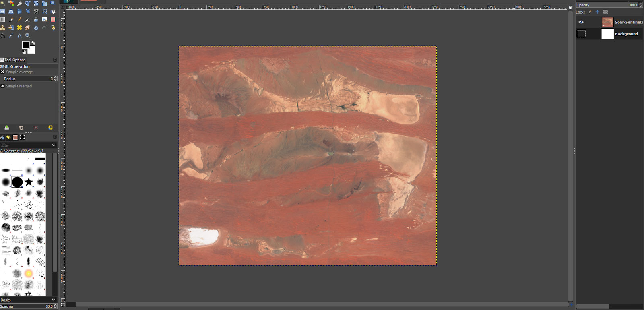Screen dimensions: 644x310
Task: Adjust the layer Opacity stepper arrows
Action: coord(641,5)
